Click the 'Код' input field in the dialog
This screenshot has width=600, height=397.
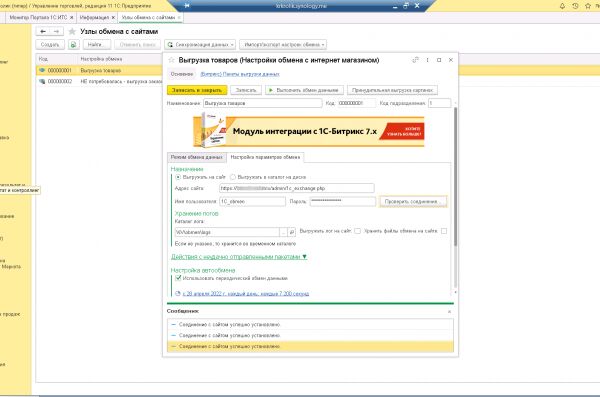(x=356, y=103)
